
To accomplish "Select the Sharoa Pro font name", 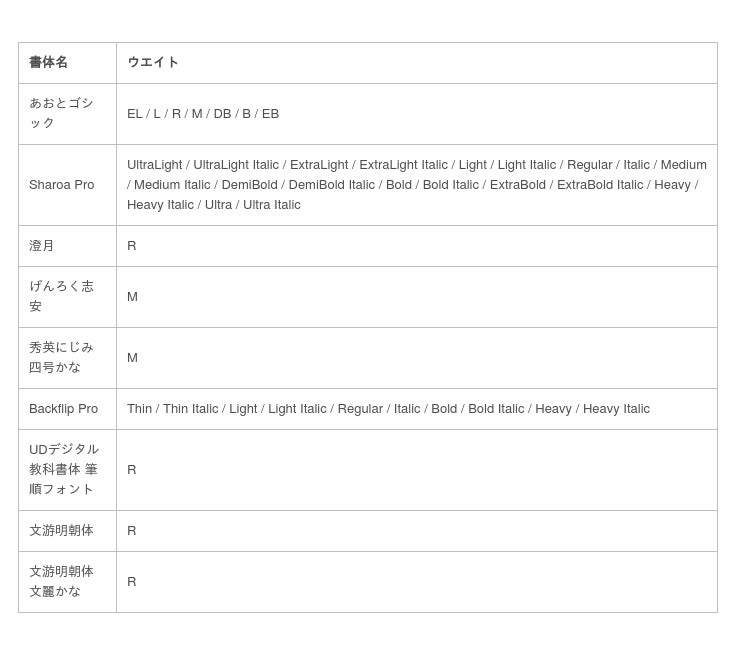I will [62, 185].
